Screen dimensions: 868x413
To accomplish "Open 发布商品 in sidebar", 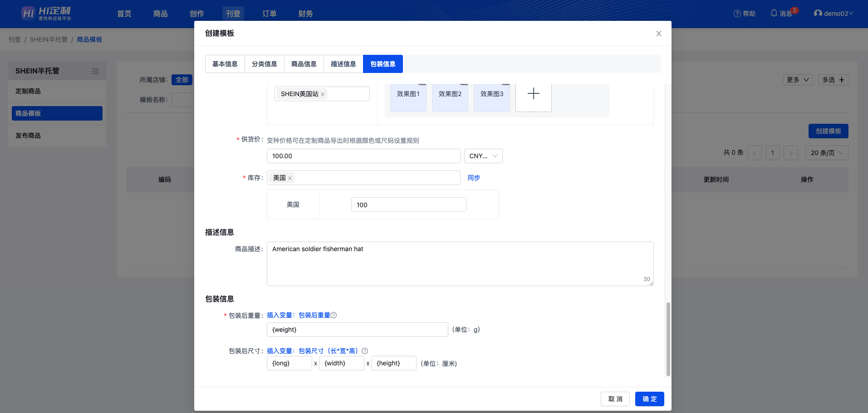I will click(x=57, y=136).
